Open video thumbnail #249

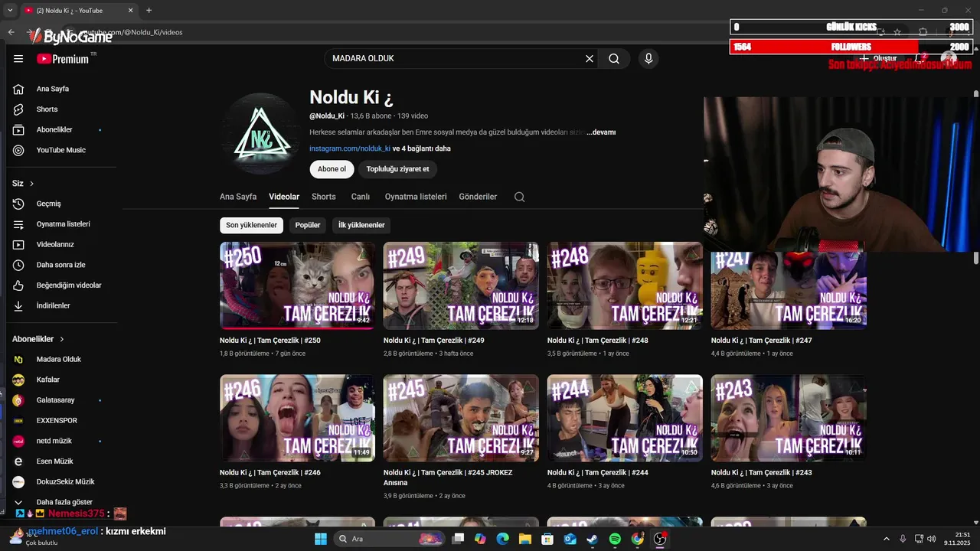[x=461, y=285]
